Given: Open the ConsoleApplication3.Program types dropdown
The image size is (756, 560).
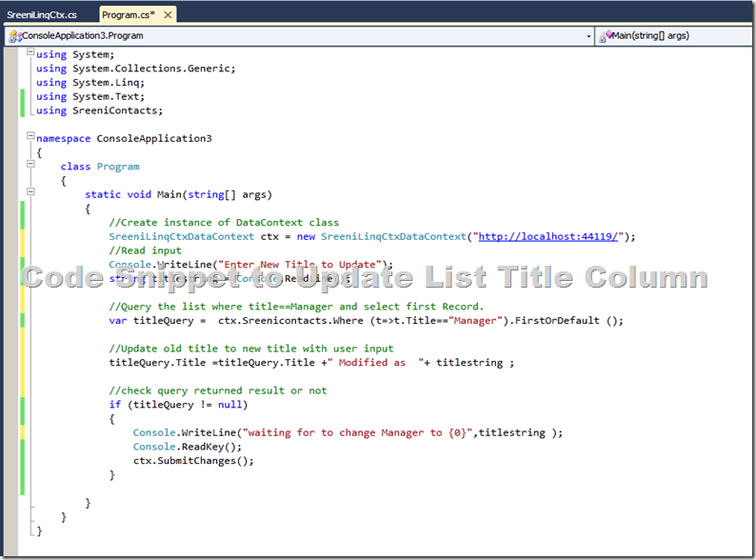Looking at the screenshot, I should click(x=588, y=36).
